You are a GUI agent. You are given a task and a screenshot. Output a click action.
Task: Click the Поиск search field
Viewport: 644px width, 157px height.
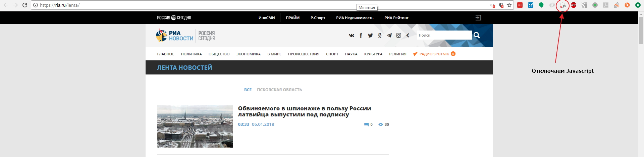(444, 35)
